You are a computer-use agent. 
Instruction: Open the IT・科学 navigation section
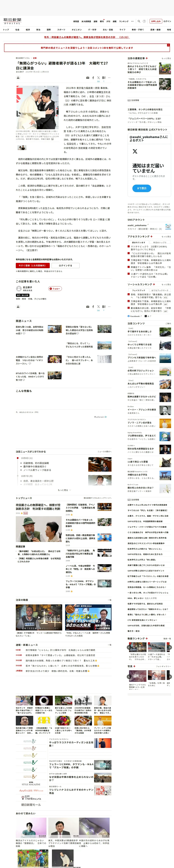tap(92, 30)
